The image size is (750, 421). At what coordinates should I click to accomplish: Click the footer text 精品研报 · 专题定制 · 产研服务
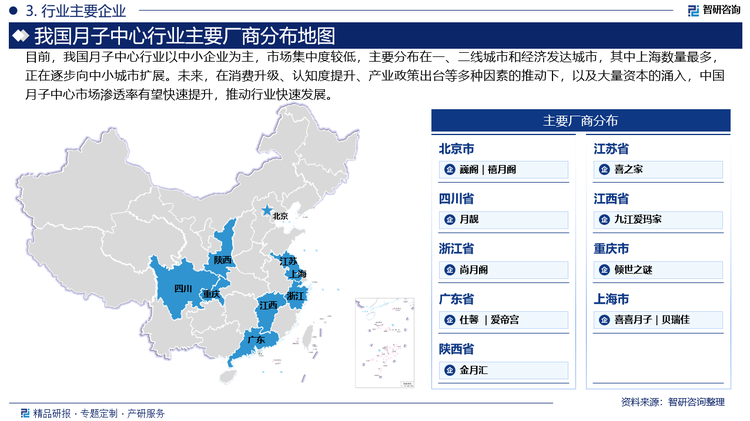coord(99,413)
